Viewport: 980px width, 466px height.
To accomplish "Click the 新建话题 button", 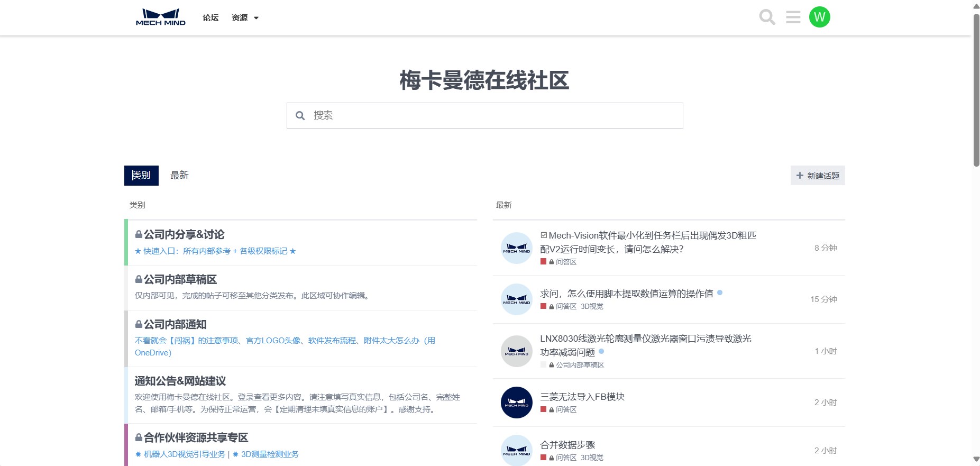I will click(x=818, y=176).
